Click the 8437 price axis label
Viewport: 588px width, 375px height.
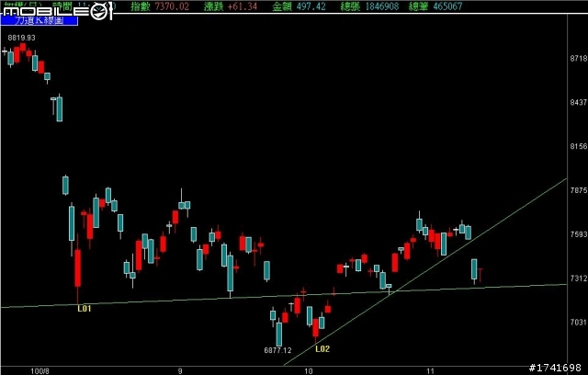click(x=579, y=102)
